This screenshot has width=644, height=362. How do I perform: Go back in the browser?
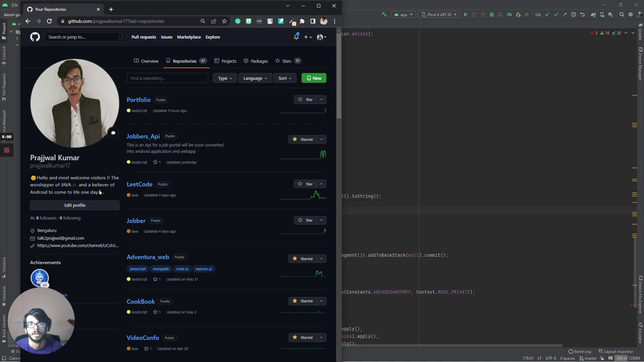tap(28, 21)
